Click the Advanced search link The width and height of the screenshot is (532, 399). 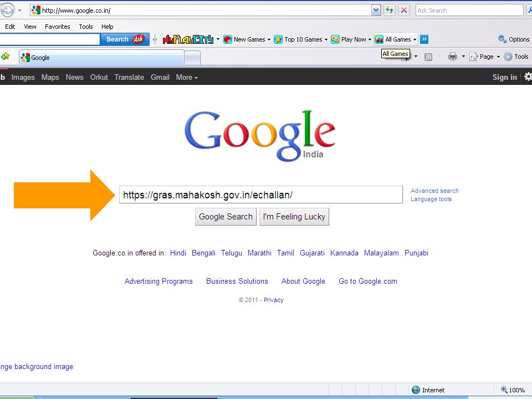pos(434,191)
